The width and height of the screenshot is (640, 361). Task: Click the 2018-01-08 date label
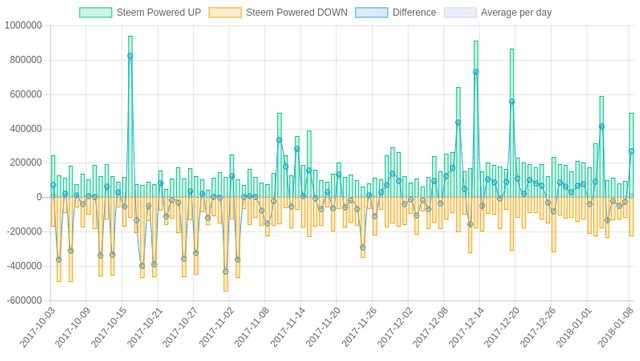coord(615,328)
